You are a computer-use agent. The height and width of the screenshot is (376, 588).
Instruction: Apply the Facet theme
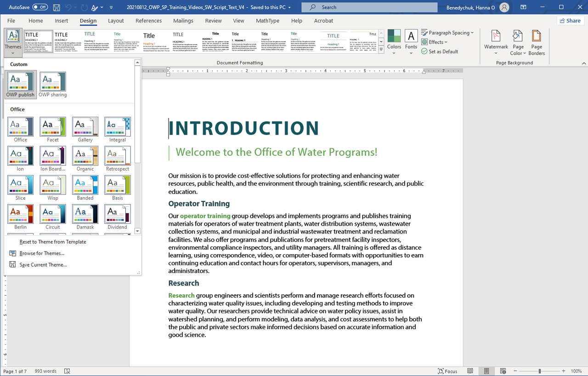pos(53,130)
